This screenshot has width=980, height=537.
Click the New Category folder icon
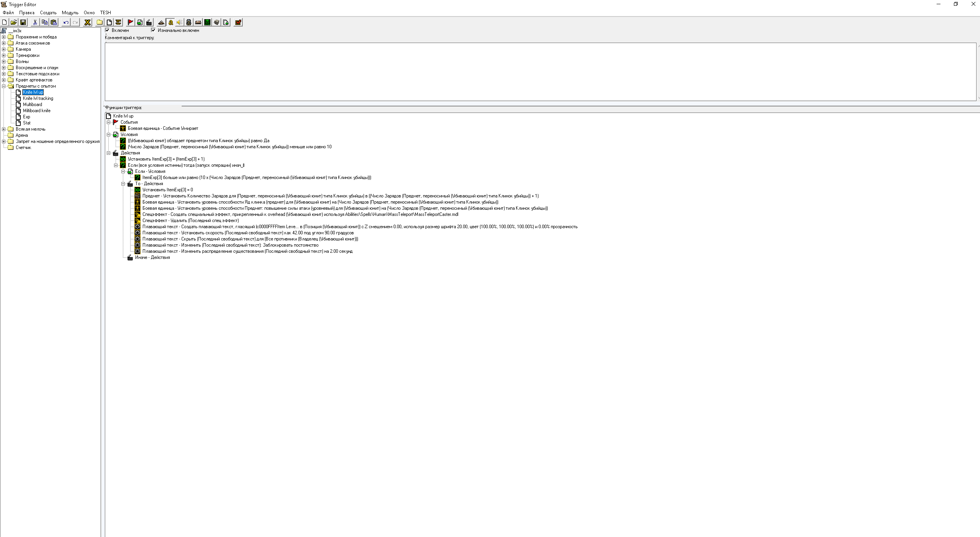[x=99, y=22]
